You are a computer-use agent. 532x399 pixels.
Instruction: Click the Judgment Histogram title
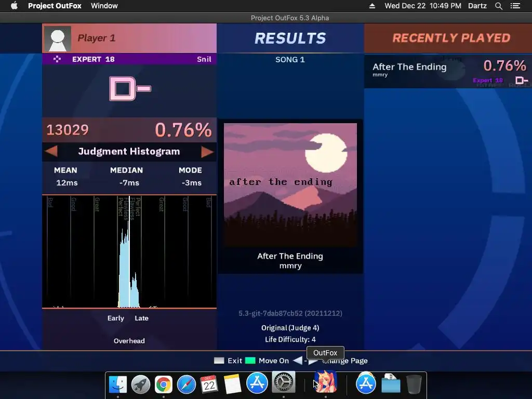(129, 151)
